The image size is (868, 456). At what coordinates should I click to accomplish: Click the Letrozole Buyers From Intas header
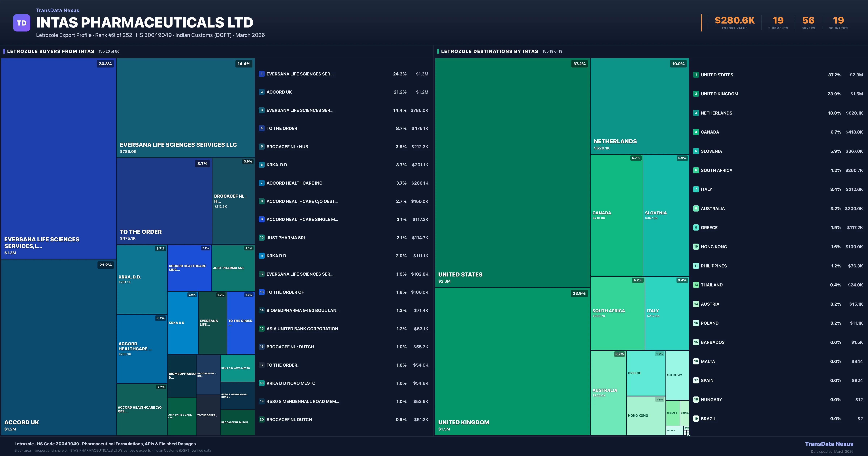(x=51, y=51)
